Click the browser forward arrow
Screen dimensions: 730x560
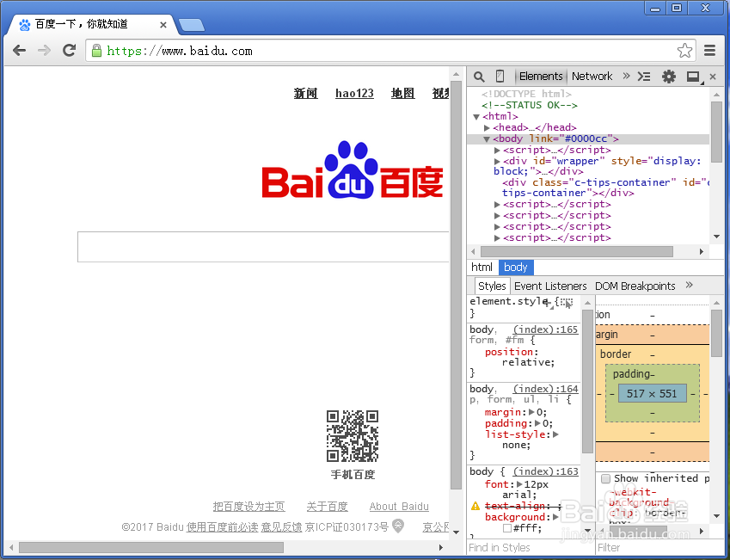point(44,50)
